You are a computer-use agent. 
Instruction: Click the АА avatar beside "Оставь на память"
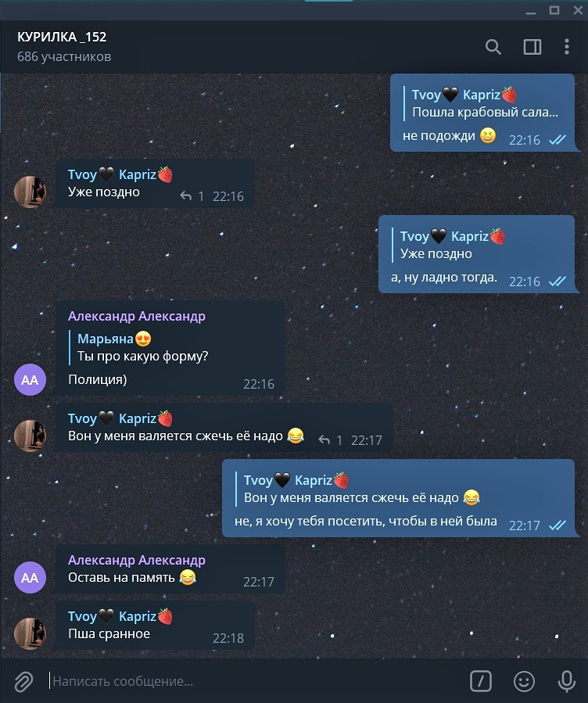[30, 577]
